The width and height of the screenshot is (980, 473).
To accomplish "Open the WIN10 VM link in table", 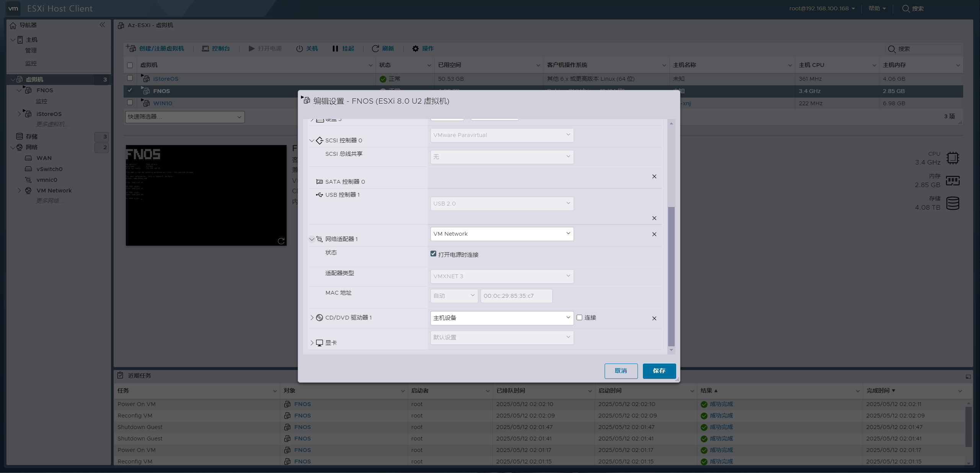I will [163, 103].
